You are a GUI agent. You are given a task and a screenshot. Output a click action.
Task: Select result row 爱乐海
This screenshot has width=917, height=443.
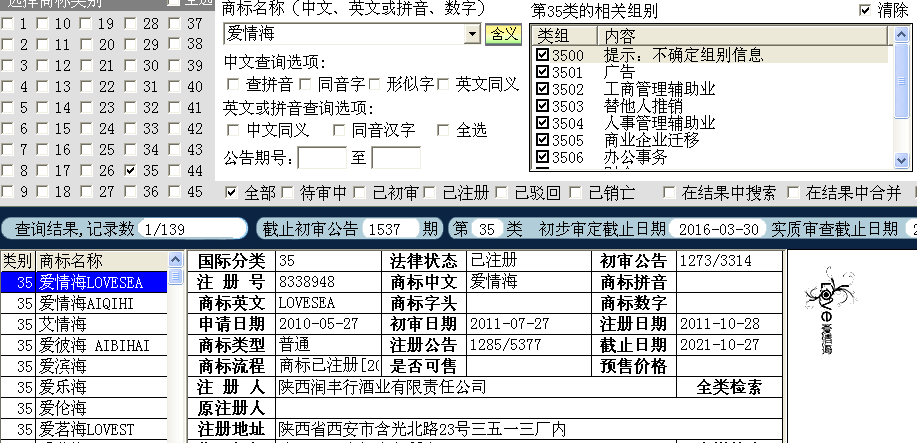coord(84,387)
